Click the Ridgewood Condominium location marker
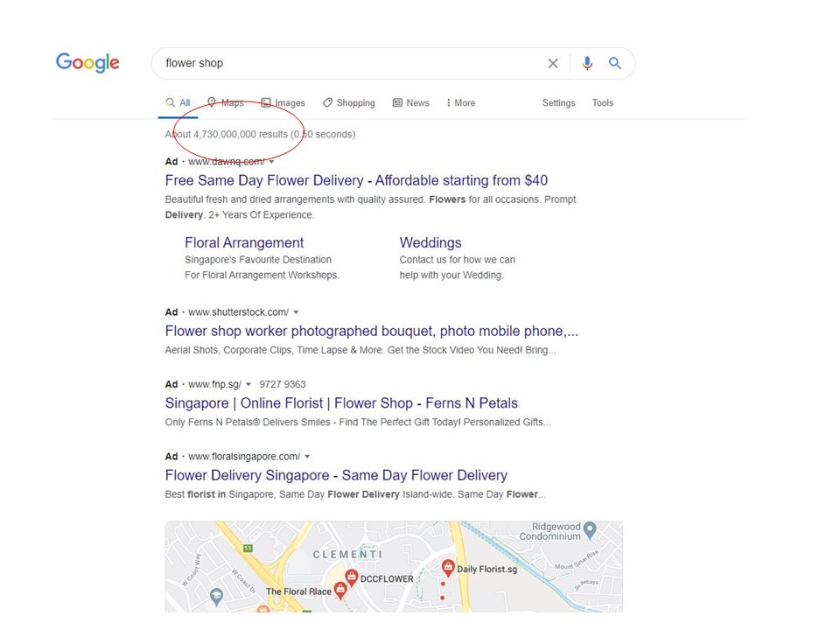This screenshot has height=630, width=840. (x=590, y=530)
